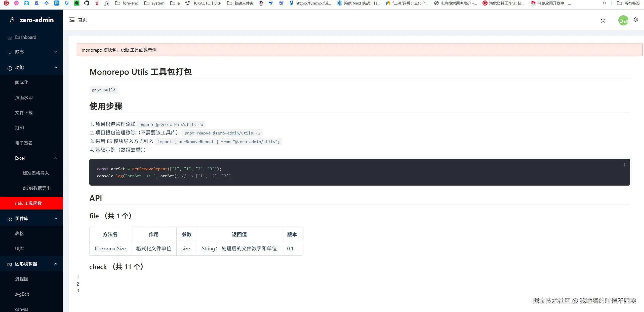Open the Dashboard menu item
Image resolution: width=644 pixels, height=312 pixels.
pyautogui.click(x=26, y=37)
